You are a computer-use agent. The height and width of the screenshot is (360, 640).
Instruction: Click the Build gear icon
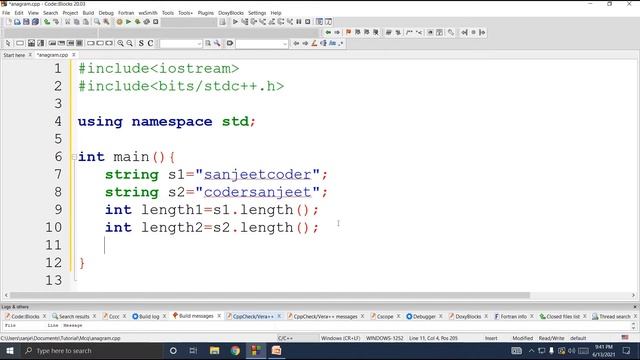tap(119, 22)
